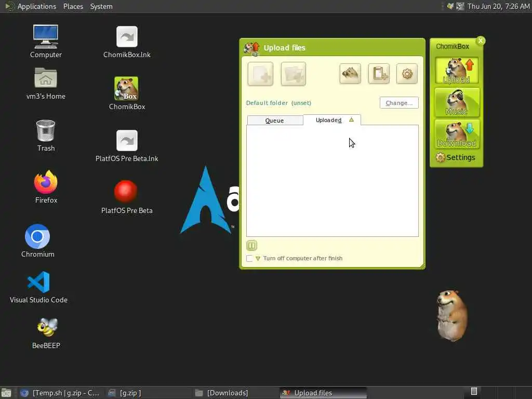Open the System menu
The image size is (532, 399).
(101, 6)
